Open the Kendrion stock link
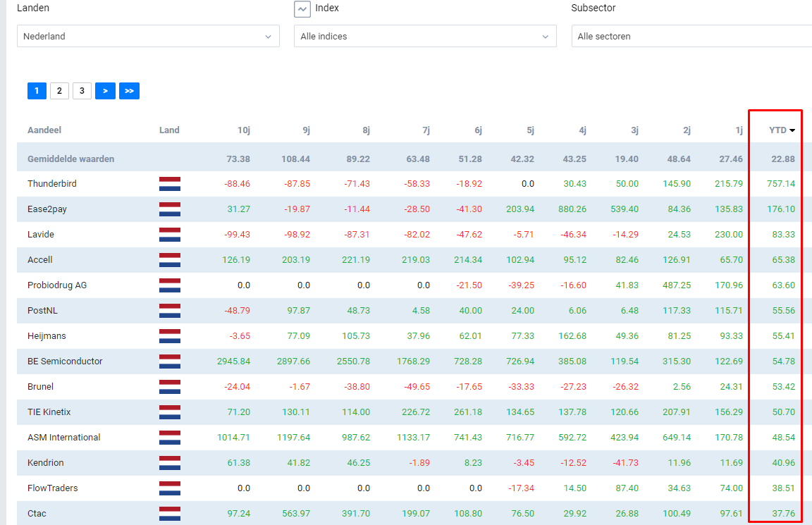The width and height of the screenshot is (812, 525). pyautogui.click(x=46, y=463)
